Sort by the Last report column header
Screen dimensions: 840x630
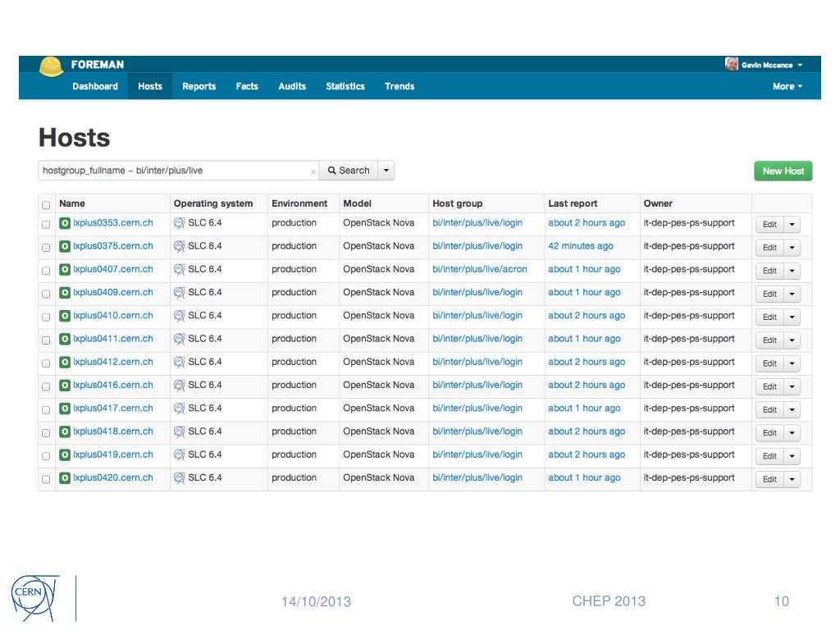[573, 203]
